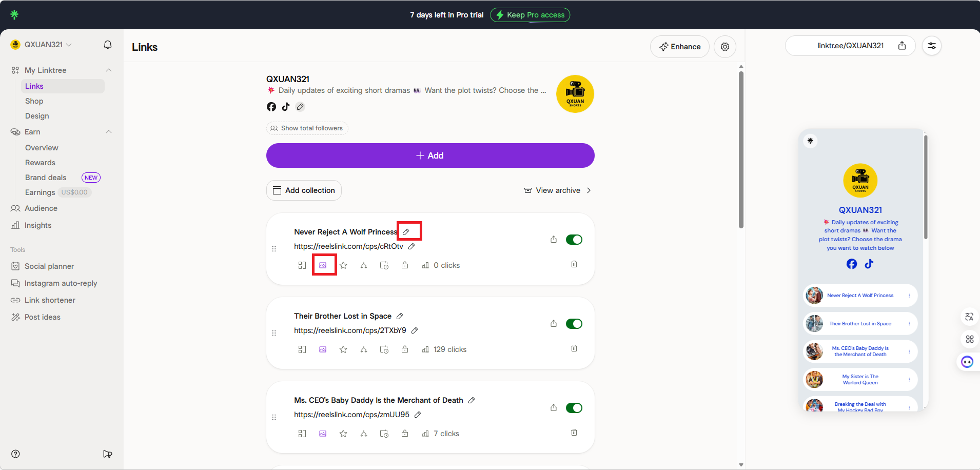
Task: Turn off Ms. CEO's Baby Daddy link toggle
Action: click(574, 408)
